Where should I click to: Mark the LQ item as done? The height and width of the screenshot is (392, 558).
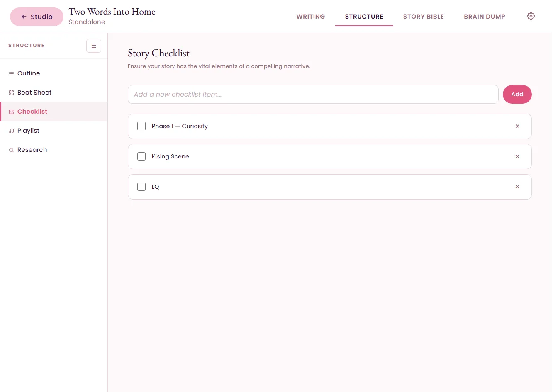coord(141,187)
